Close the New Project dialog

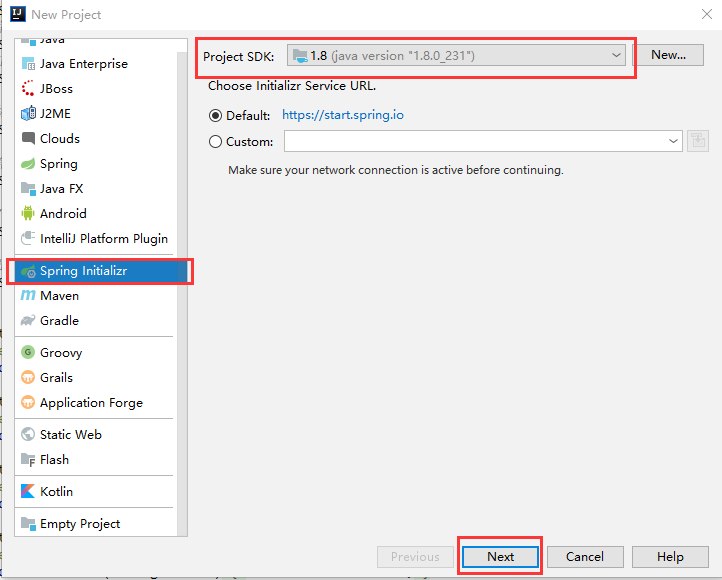[707, 14]
